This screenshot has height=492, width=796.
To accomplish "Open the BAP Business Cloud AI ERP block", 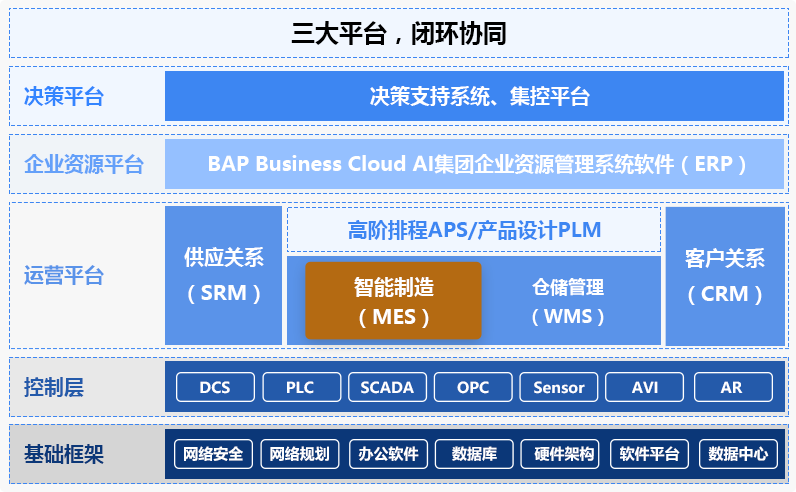I will coord(474,164).
